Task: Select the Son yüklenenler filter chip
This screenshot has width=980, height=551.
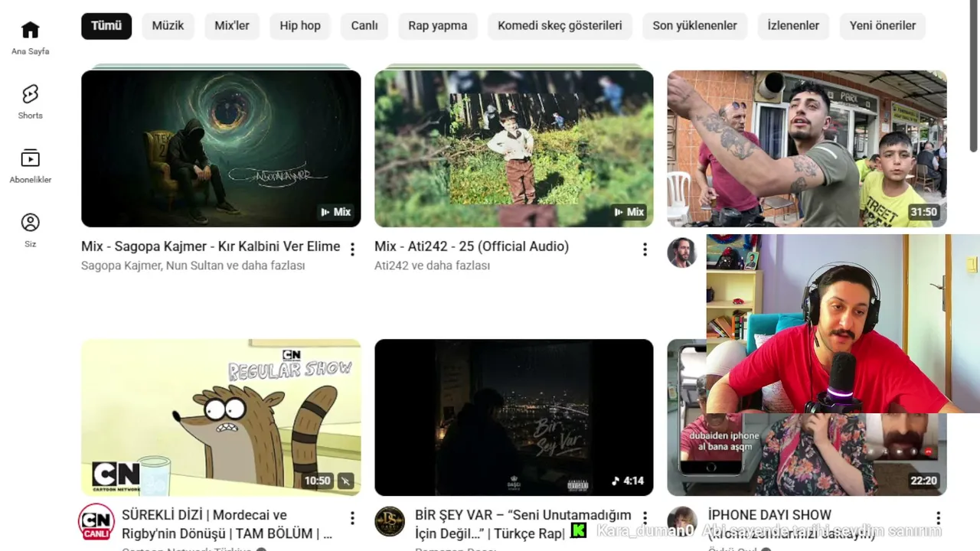Action: (x=694, y=25)
